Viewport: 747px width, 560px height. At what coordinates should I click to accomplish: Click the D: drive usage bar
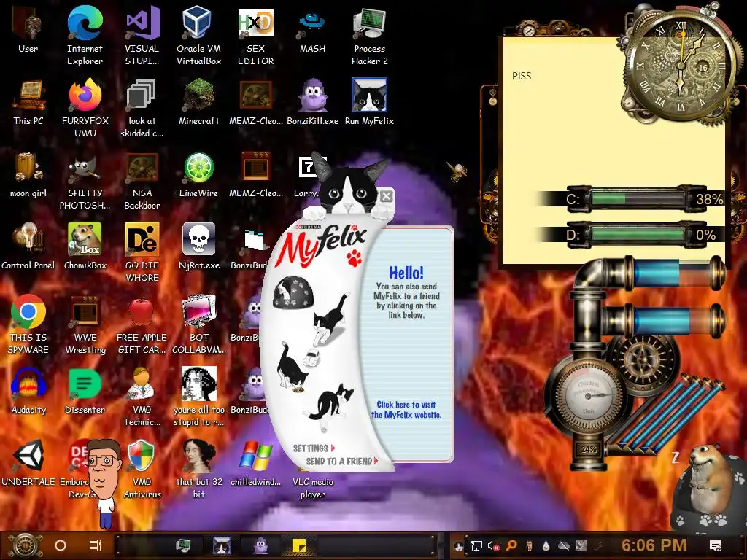pos(638,235)
